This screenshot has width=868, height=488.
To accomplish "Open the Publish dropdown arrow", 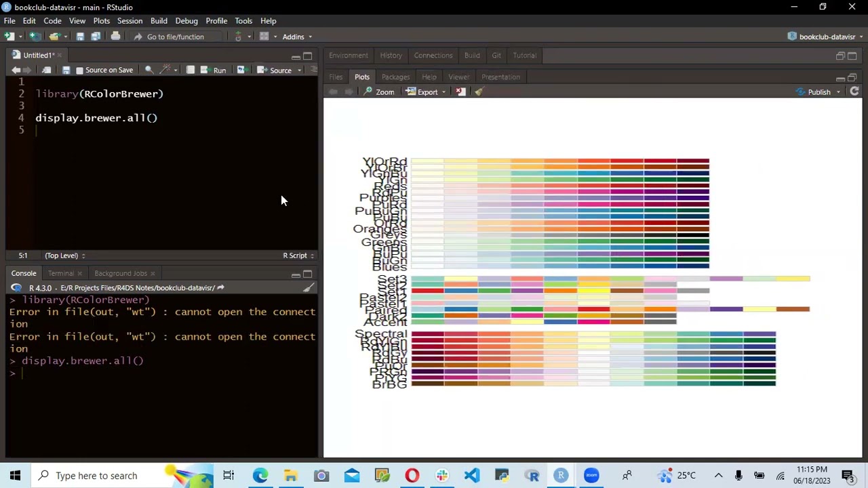I will [838, 92].
